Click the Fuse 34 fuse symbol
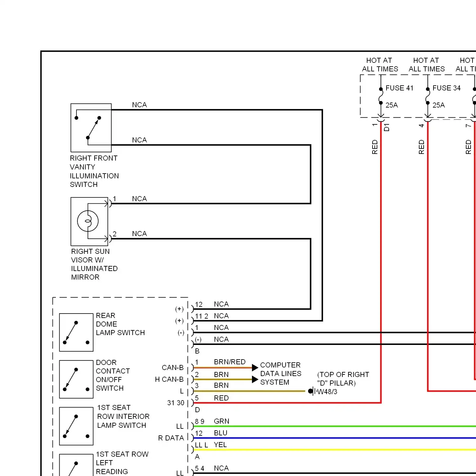 (428, 96)
